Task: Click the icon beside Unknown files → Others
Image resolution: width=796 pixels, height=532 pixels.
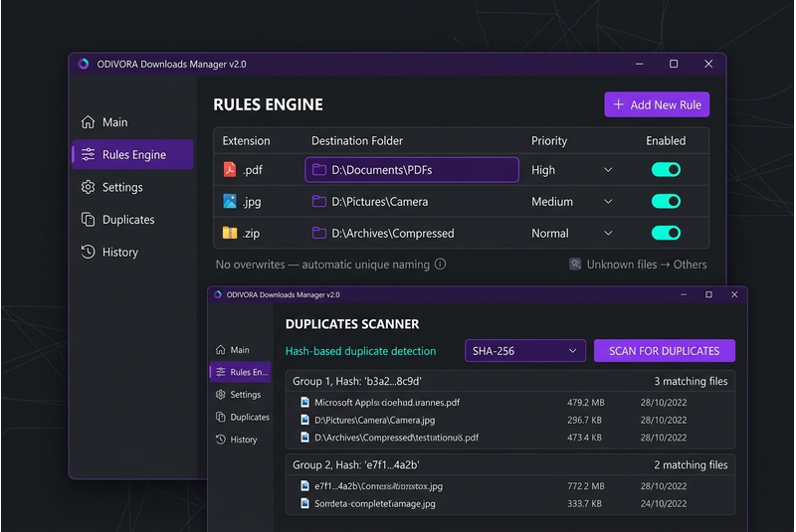Action: click(575, 265)
